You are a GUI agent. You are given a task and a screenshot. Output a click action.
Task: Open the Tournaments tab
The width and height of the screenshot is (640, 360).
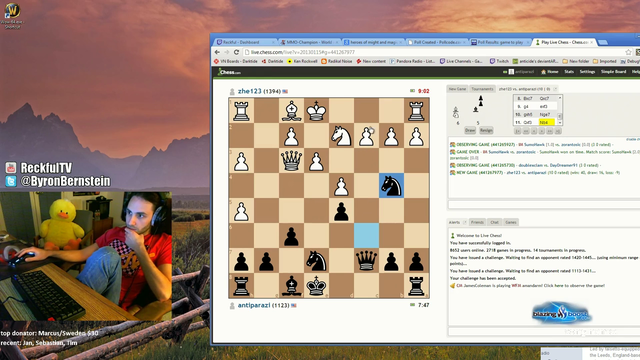point(482,89)
